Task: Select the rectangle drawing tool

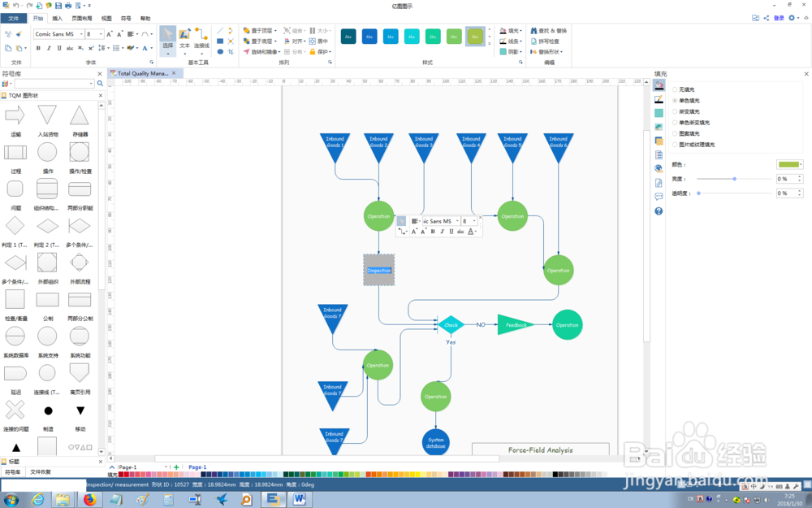Action: pyautogui.click(x=220, y=41)
